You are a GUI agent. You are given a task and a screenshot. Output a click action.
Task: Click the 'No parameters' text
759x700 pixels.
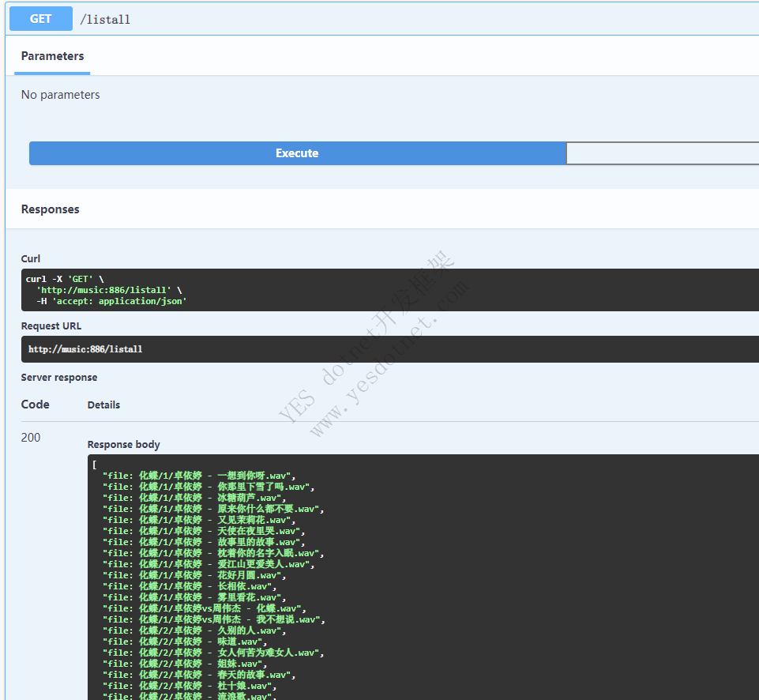tap(61, 95)
